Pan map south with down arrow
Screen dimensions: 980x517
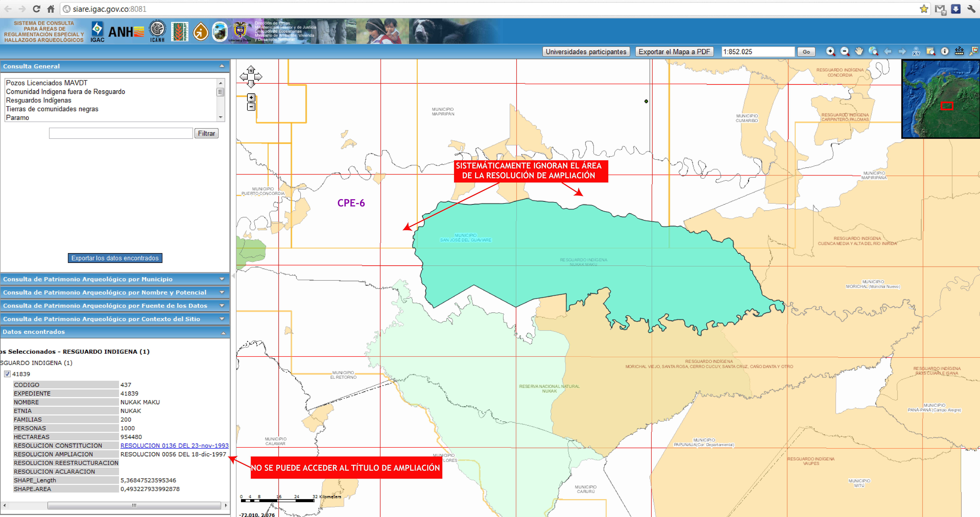[251, 84]
